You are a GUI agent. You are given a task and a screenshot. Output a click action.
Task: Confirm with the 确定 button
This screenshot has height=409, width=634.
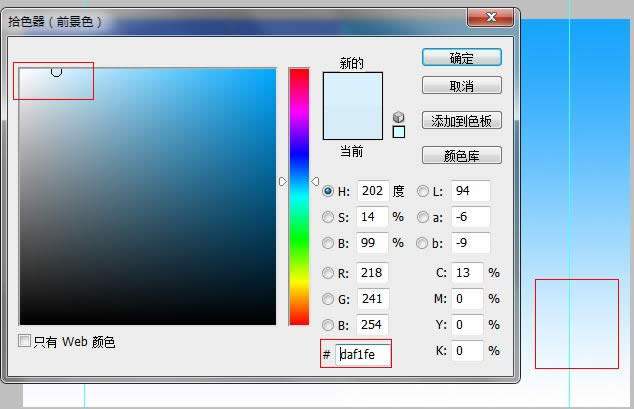(x=461, y=58)
